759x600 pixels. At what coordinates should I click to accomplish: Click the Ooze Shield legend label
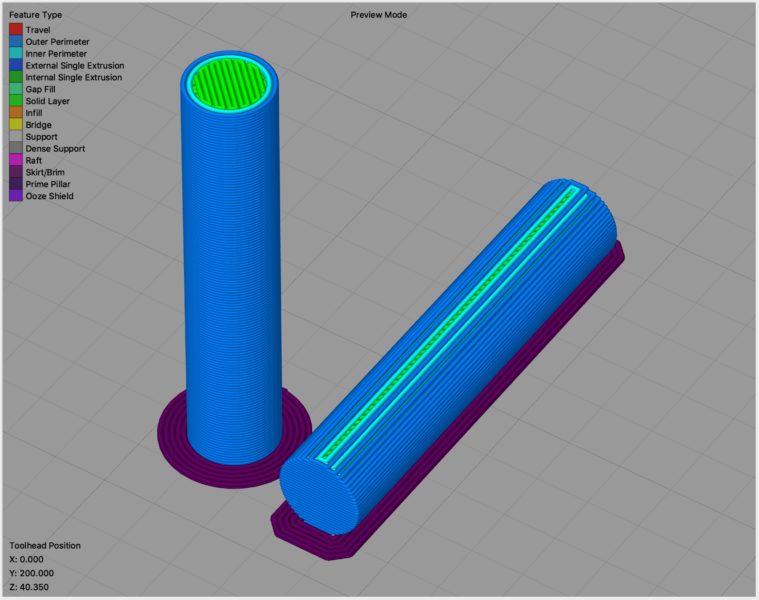click(49, 196)
